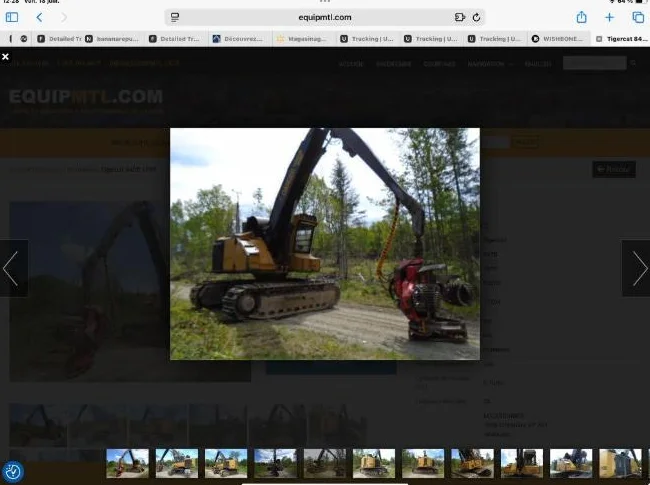The image size is (650, 485).
Task: Switch to the Magasinag... tab
Action: point(302,39)
